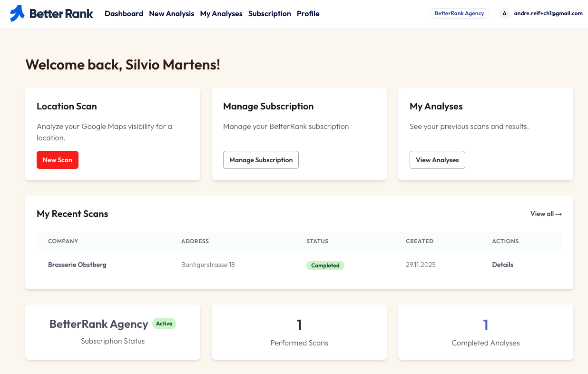
Task: Open the BetterRank Agency pill badge
Action: 459,13
